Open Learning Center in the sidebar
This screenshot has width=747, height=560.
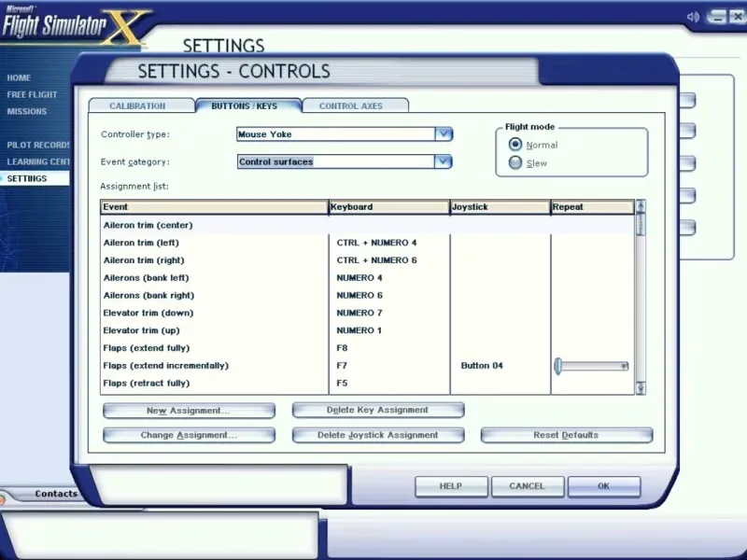[38, 161]
